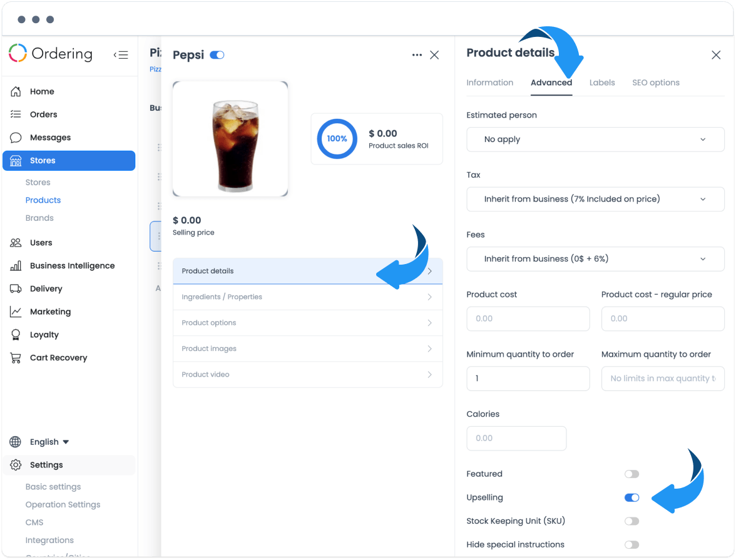The width and height of the screenshot is (736, 560).
Task: Click the Settings gear icon
Action: point(16,465)
